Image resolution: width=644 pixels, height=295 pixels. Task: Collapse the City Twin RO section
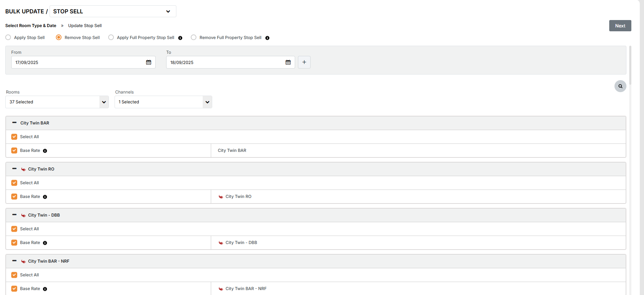point(14,169)
